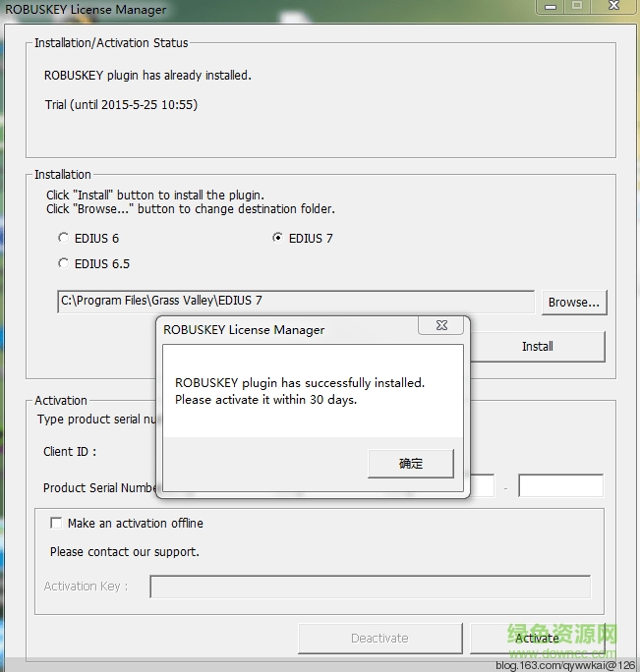Close the ROBUSKEY popup dialog
This screenshot has height=672, width=640.
[x=441, y=326]
